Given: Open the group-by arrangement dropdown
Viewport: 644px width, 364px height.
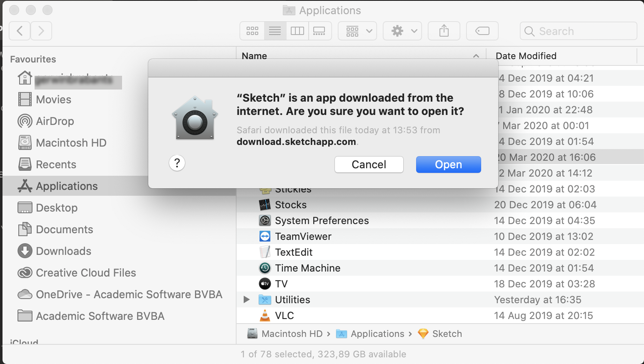Looking at the screenshot, I should click(357, 31).
